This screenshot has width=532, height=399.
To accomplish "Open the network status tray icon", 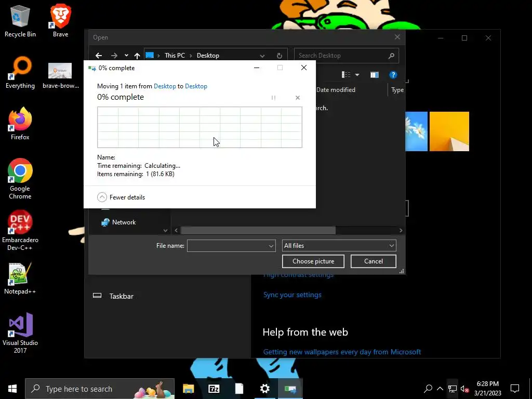I will [x=452, y=389].
